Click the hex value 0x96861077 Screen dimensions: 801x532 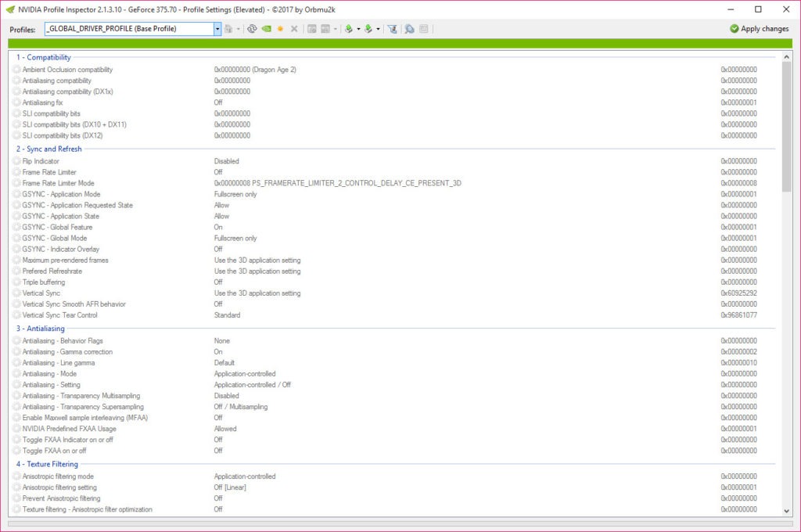738,315
